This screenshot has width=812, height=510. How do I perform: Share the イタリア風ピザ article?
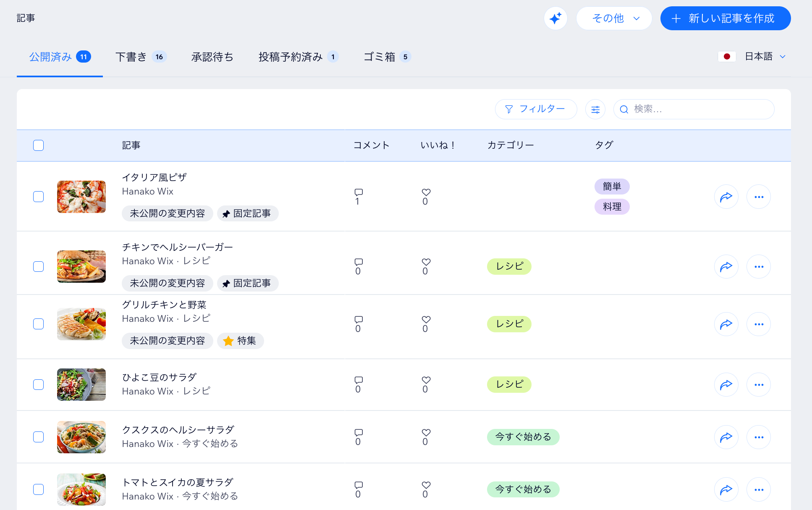click(x=726, y=196)
